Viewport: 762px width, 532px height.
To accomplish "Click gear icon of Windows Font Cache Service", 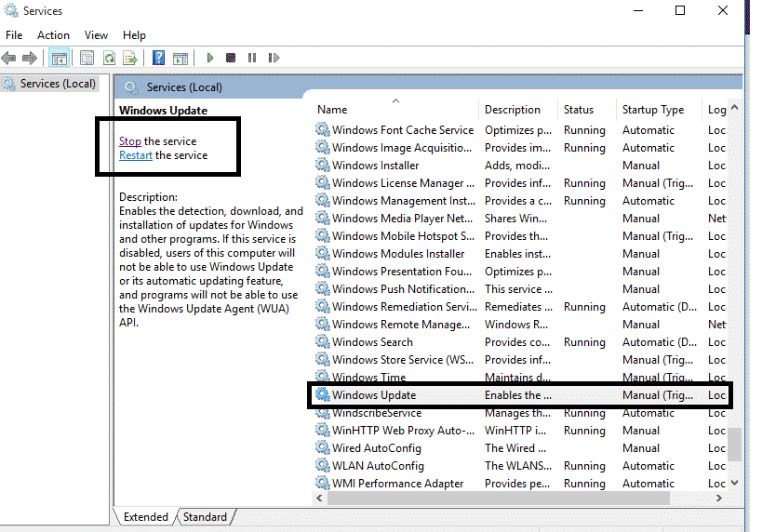I will pos(322,129).
